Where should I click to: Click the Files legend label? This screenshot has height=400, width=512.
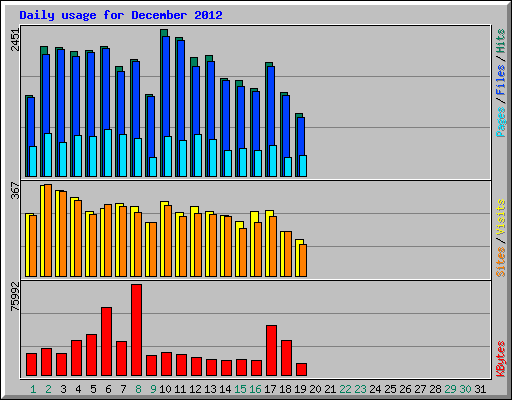click(x=501, y=80)
